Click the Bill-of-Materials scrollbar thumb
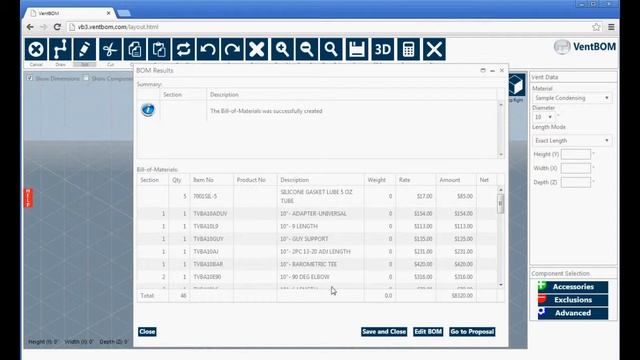 point(501,203)
